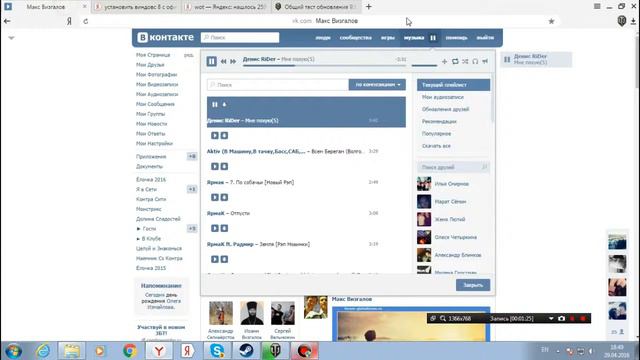Pause playback in the audio player header

click(x=211, y=61)
